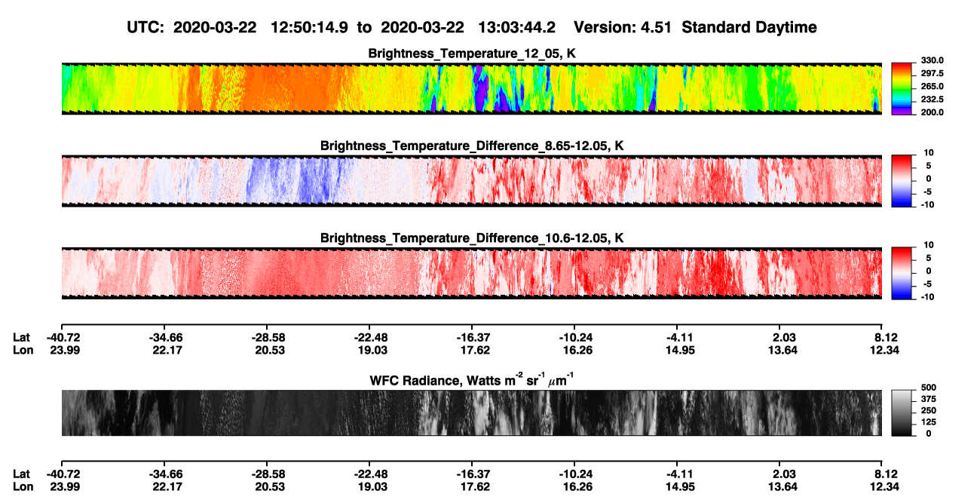980x503 pixels.
Task: Click latitude '-4.11' above the WFC Radiance title
Action: [679, 337]
